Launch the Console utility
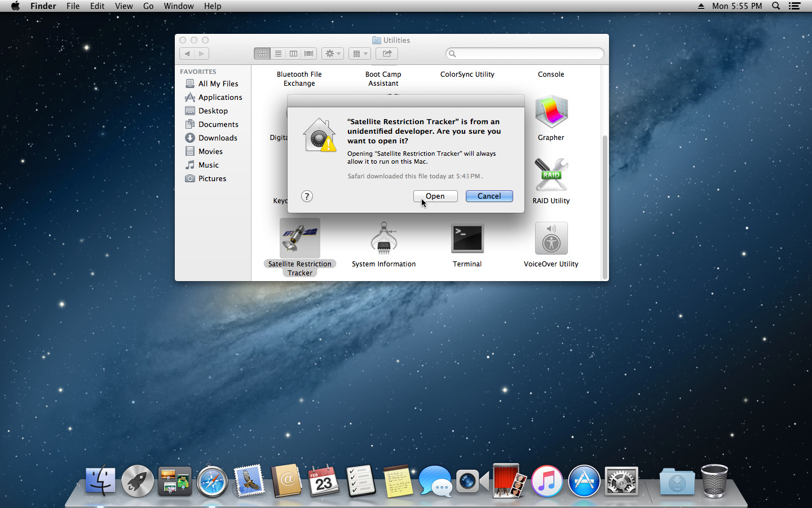Screen dimensions: 812x508 (551, 74)
